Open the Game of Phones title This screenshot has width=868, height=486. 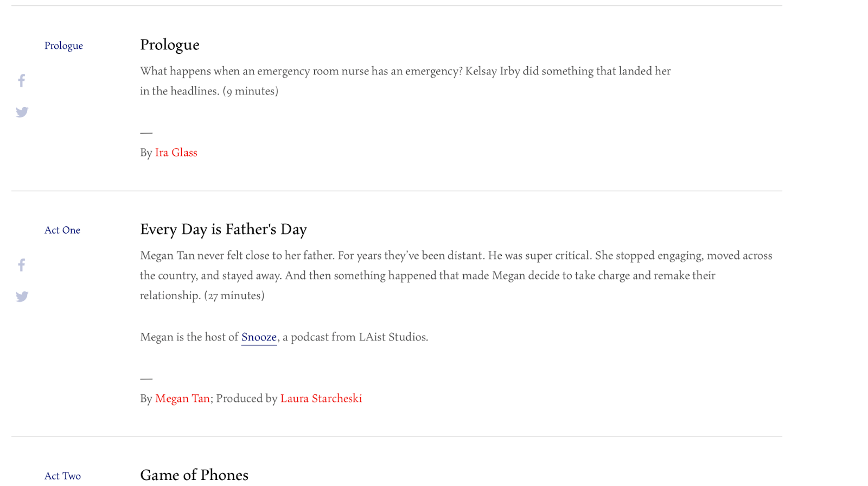click(x=194, y=475)
